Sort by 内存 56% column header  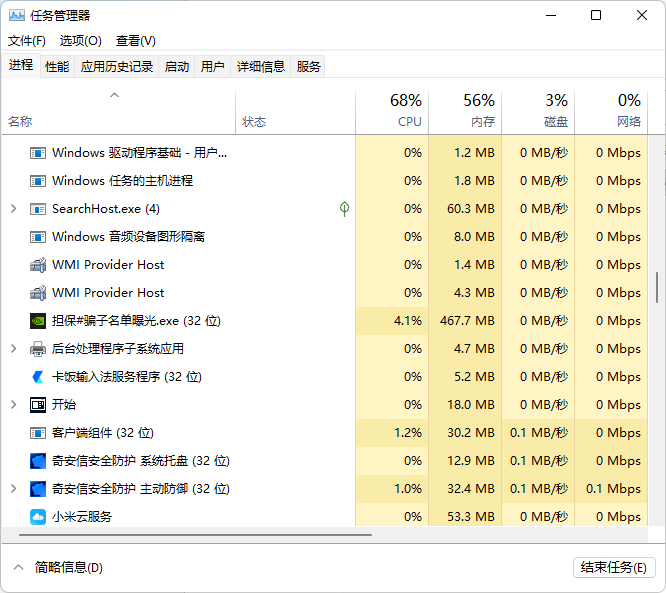[x=465, y=113]
